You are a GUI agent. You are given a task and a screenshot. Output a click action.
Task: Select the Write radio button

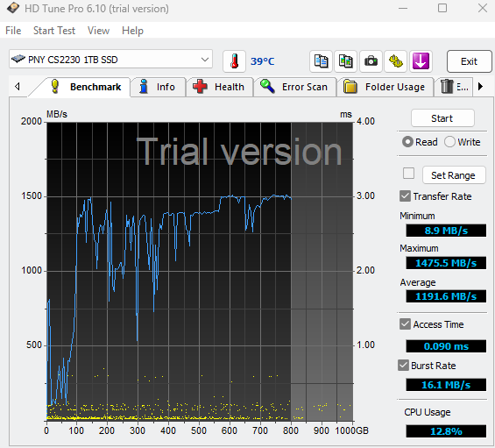click(449, 142)
